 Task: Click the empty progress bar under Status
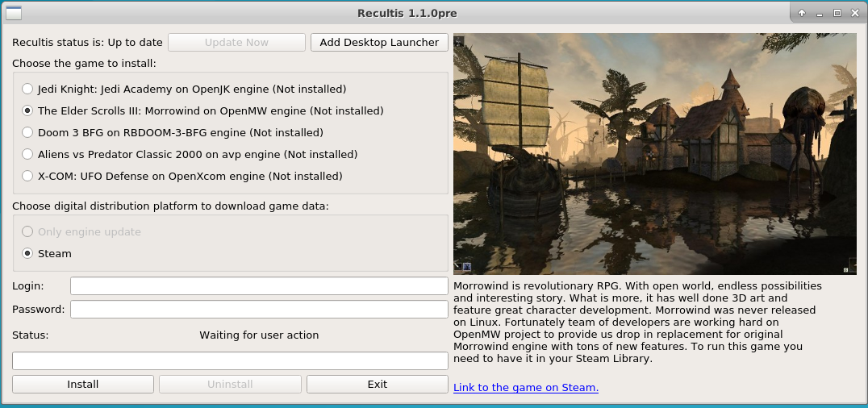pyautogui.click(x=230, y=361)
